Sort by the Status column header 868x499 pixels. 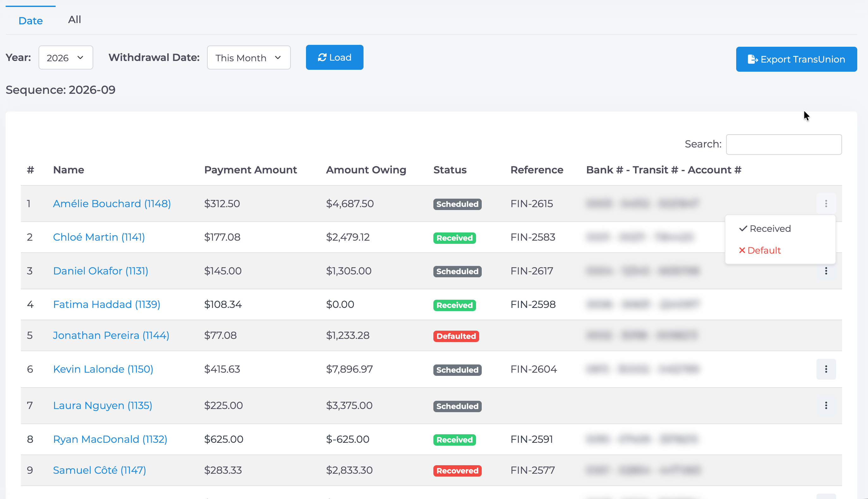click(450, 170)
